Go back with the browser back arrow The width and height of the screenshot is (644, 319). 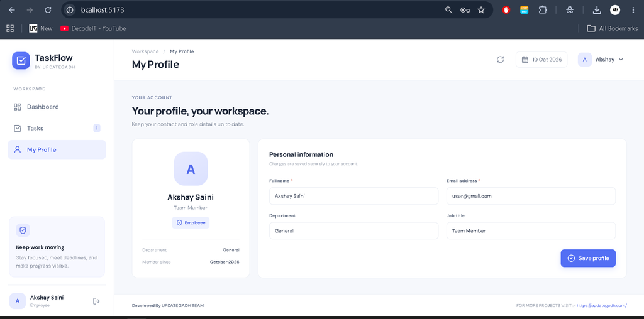click(11, 10)
